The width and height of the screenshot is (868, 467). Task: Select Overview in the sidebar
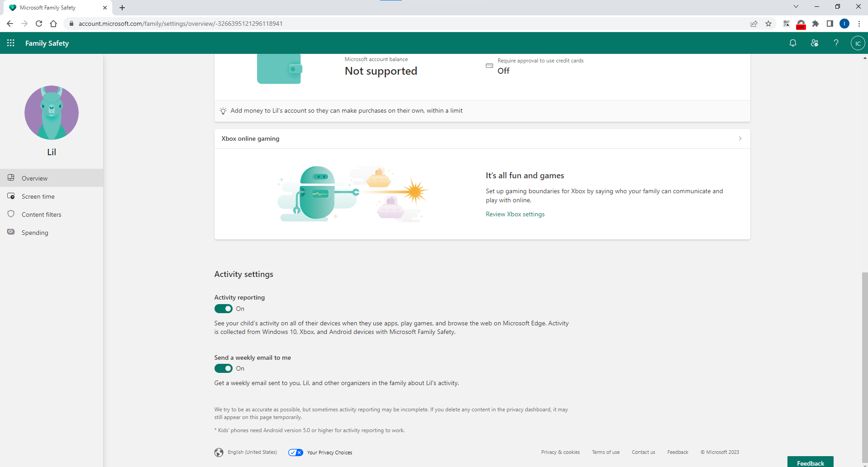(52, 178)
